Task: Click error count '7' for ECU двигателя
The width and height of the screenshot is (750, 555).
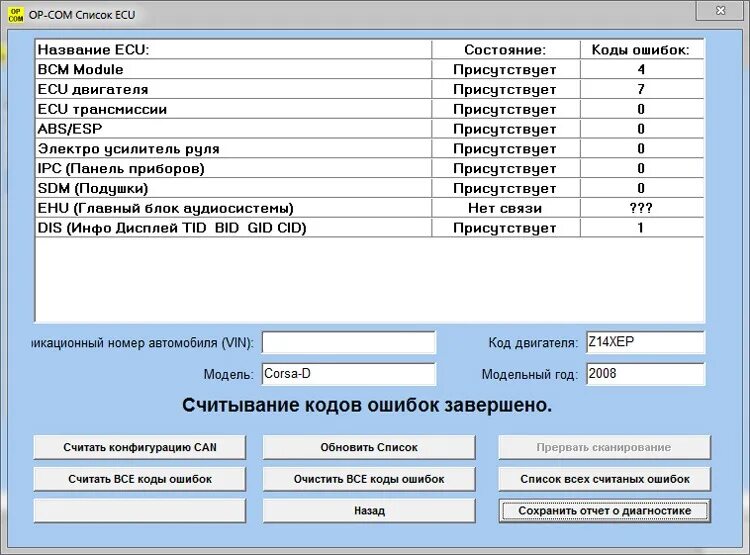Action: coord(641,89)
